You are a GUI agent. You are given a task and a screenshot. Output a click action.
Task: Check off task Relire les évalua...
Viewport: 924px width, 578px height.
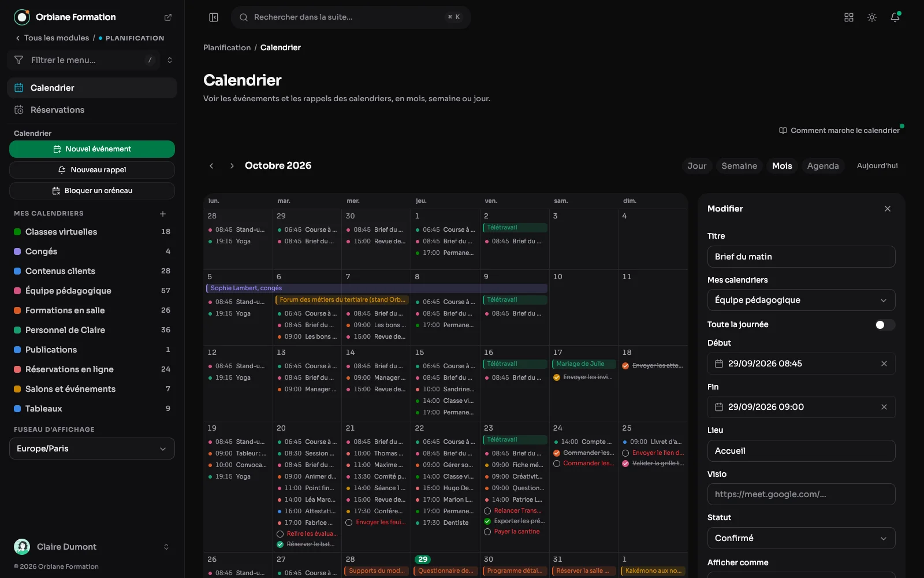pyautogui.click(x=281, y=534)
